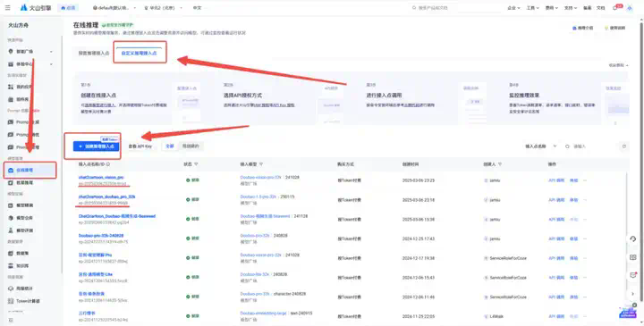Switch language via 中文 in top bar

pyautogui.click(x=197, y=8)
